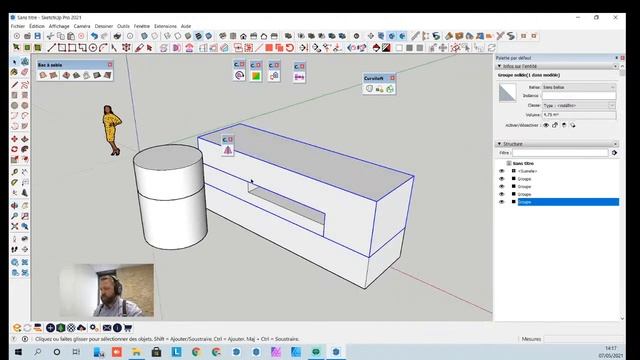The height and width of the screenshot is (360, 640).
Task: Click the Mesures value box
Action: coord(584,339)
